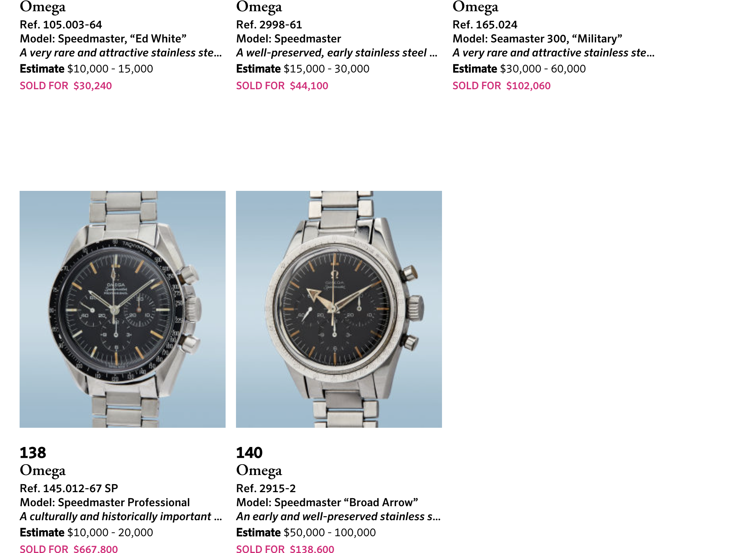This screenshot has width=756, height=553.
Task: Open Ref. 2998-61 Speedmaster listing
Action: [269, 25]
